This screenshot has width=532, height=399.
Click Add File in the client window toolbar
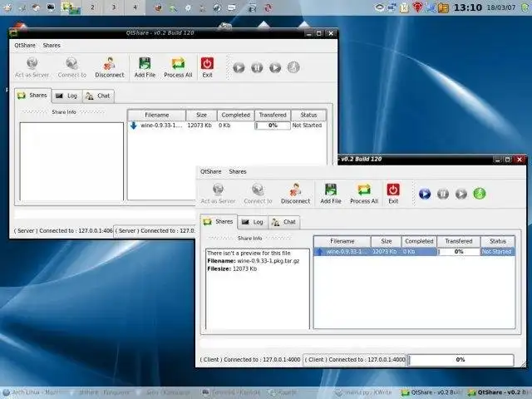click(x=331, y=190)
